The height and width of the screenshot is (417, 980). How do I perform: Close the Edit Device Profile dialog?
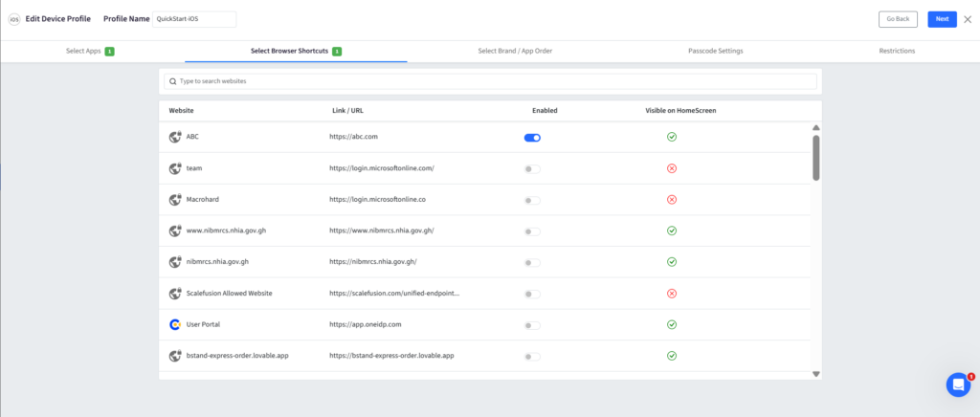pyautogui.click(x=968, y=19)
